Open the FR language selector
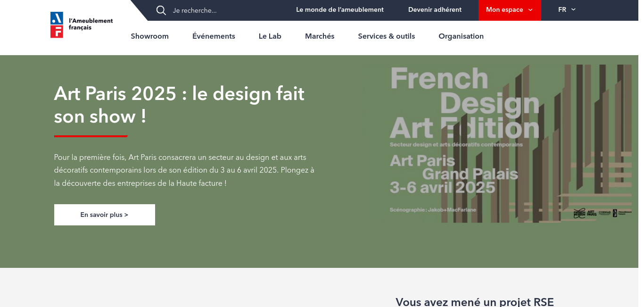Viewport: 644px width, 307px height. point(567,10)
